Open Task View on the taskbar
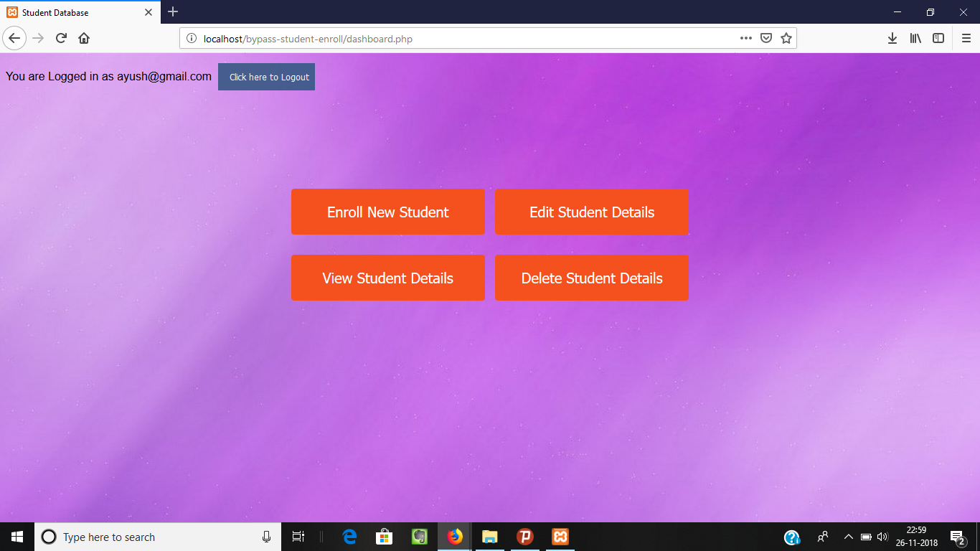This screenshot has height=551, width=980. pyautogui.click(x=298, y=536)
